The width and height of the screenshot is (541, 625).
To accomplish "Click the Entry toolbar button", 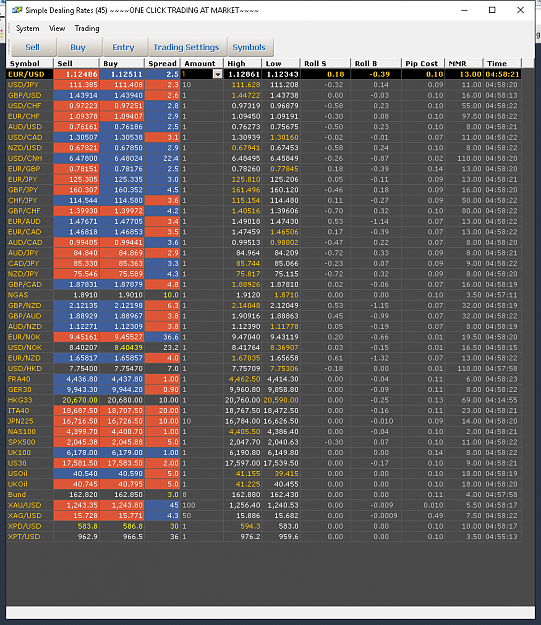I will 123,47.
